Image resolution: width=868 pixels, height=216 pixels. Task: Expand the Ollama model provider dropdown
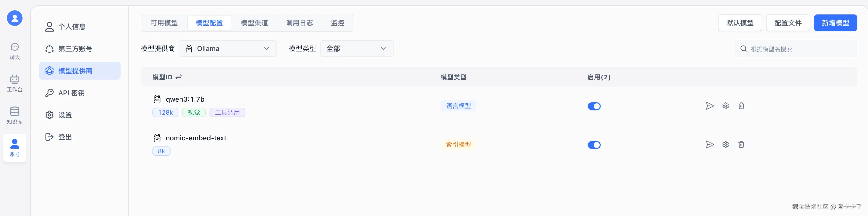(x=228, y=48)
